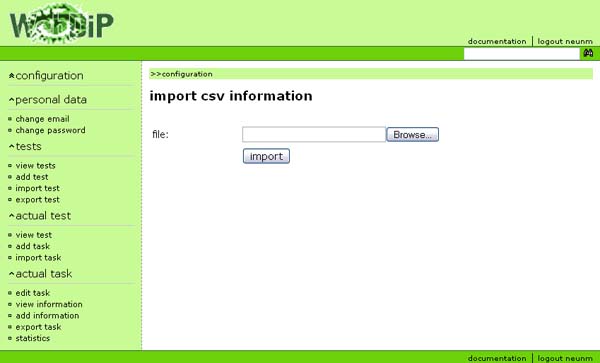Collapse the actual test section

tap(40, 216)
